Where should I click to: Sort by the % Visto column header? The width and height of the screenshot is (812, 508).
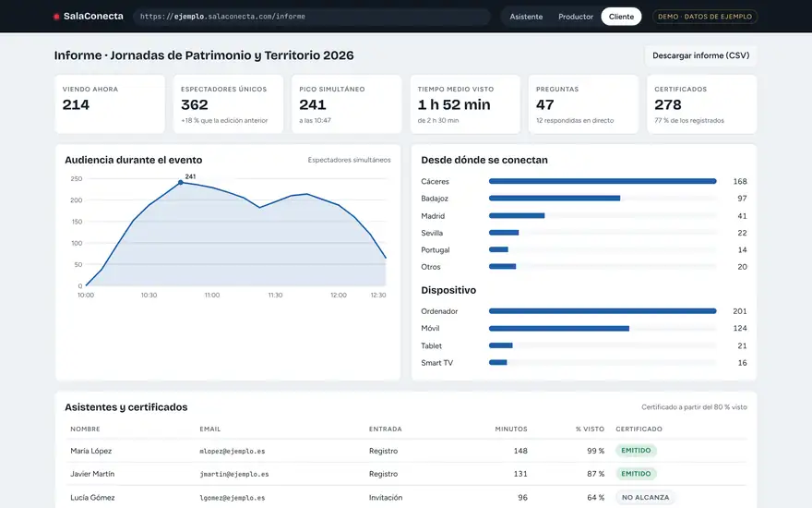coord(590,429)
